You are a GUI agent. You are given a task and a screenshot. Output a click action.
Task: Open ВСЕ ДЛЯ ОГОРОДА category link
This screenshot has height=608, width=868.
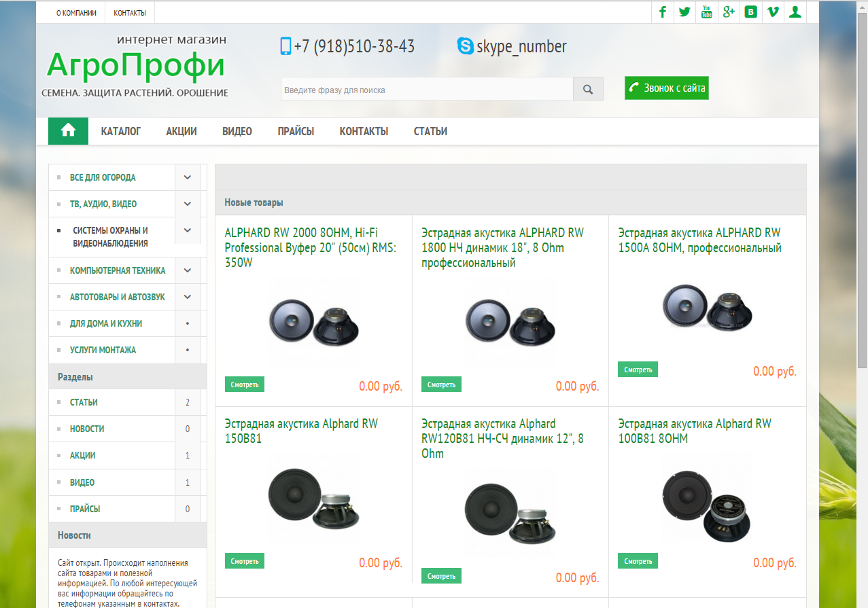pos(103,177)
